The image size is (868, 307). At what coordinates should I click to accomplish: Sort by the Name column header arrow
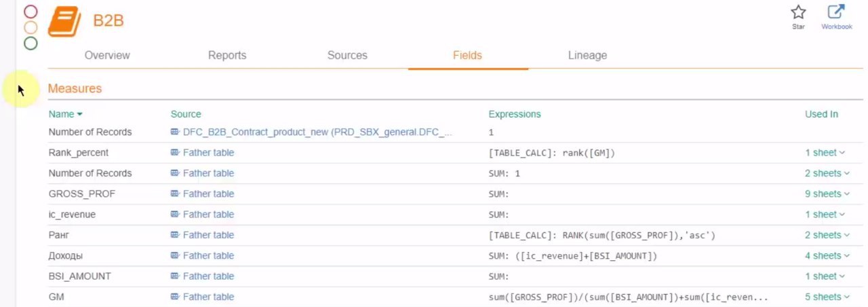coord(79,114)
